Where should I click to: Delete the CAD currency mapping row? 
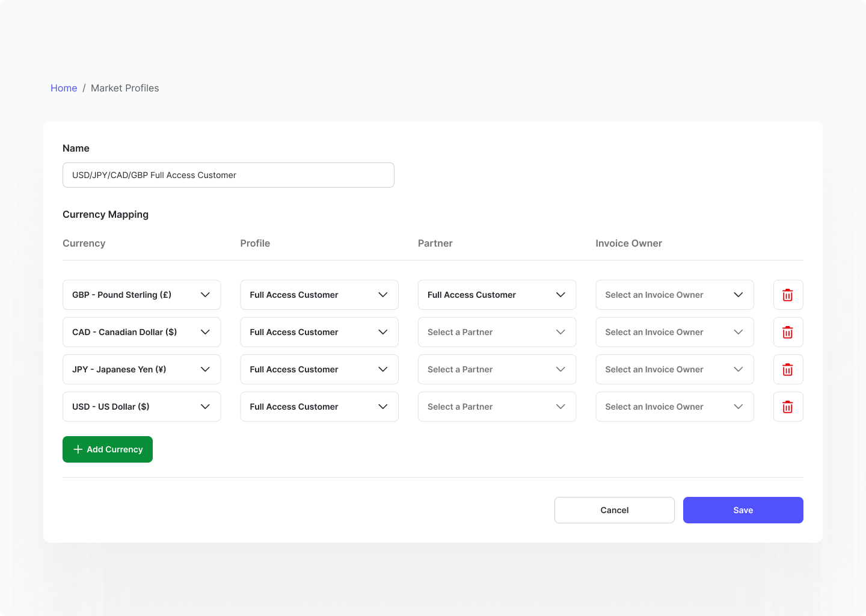click(788, 332)
